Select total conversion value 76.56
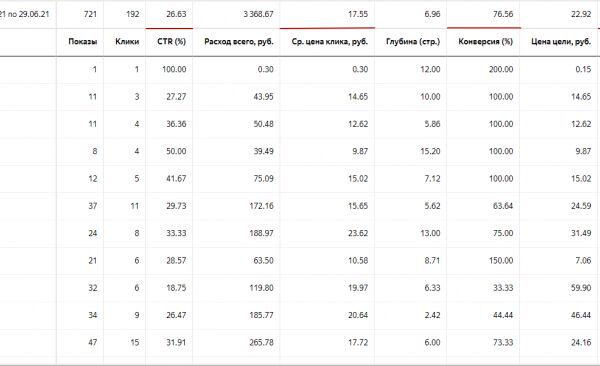Screen dimensions: 600x366 tap(503, 14)
